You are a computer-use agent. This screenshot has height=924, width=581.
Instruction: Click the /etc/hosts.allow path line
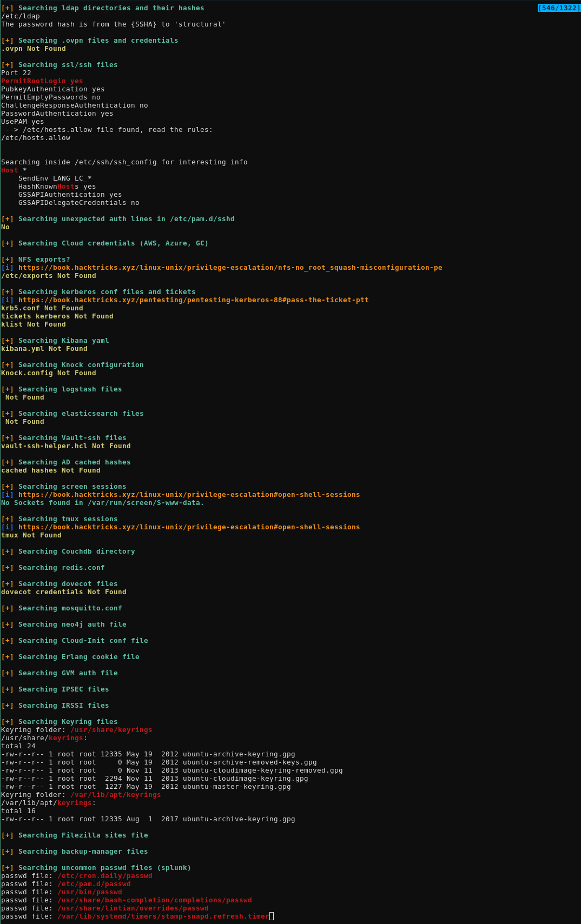[x=36, y=138]
